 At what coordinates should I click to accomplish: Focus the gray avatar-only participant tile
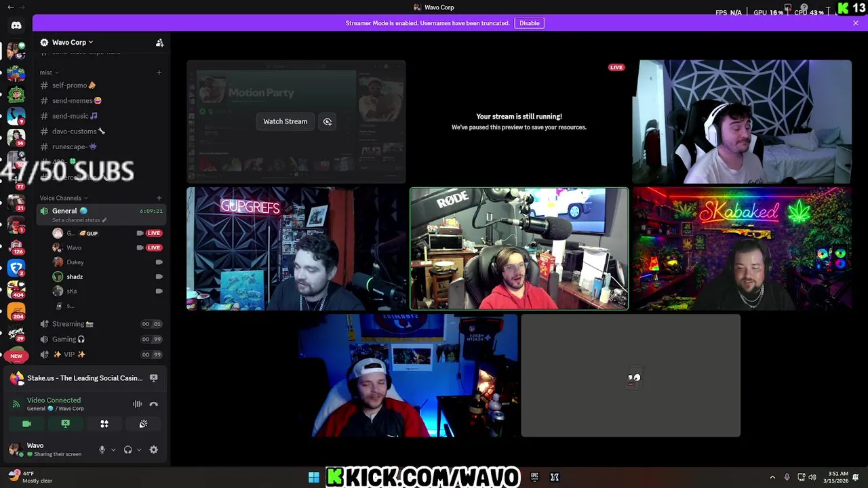tap(631, 375)
